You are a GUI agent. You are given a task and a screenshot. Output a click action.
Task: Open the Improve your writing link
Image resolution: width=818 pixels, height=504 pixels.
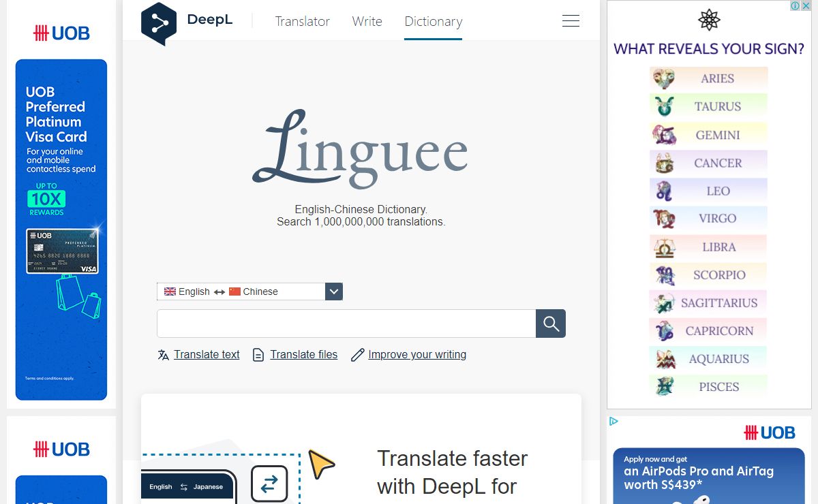coord(417,355)
